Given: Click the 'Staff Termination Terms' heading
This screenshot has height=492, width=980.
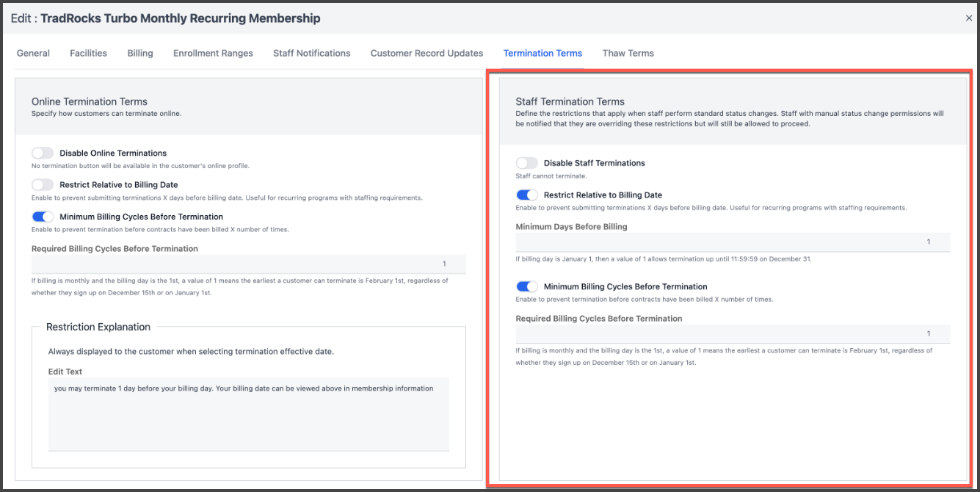Looking at the screenshot, I should (570, 101).
